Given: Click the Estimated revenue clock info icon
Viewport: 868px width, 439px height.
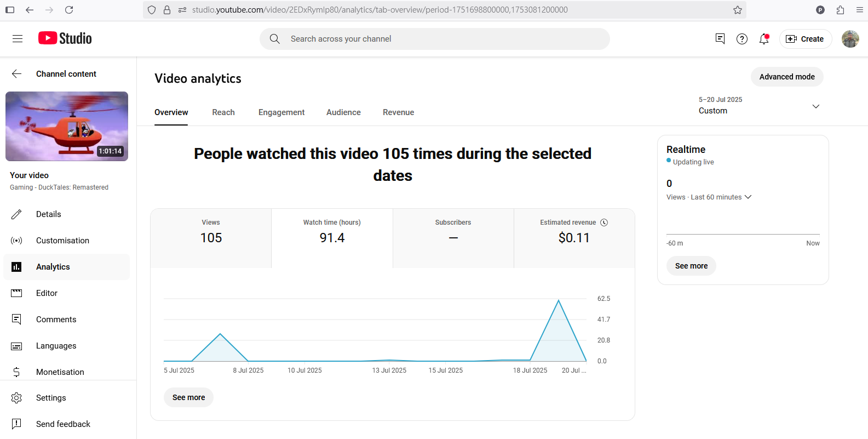Looking at the screenshot, I should tap(604, 223).
